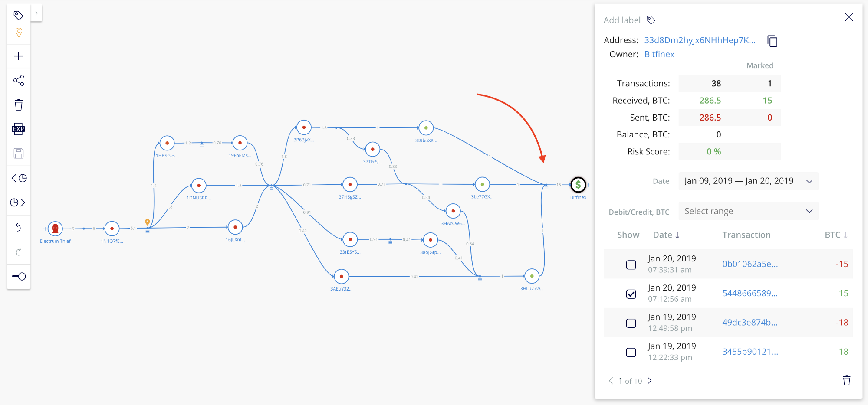This screenshot has height=405, width=868.
Task: Expand the collapsed panel chevron near the toolbar
Action: [x=37, y=13]
